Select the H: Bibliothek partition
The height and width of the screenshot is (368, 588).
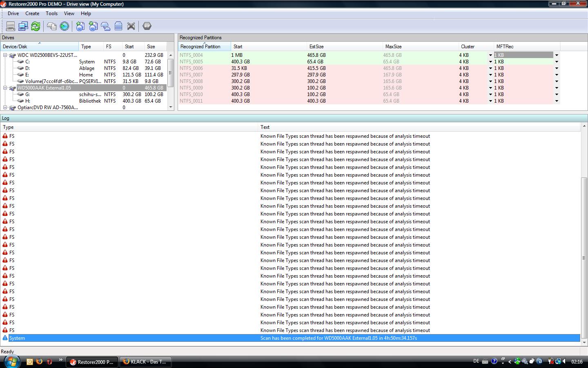[x=84, y=101]
